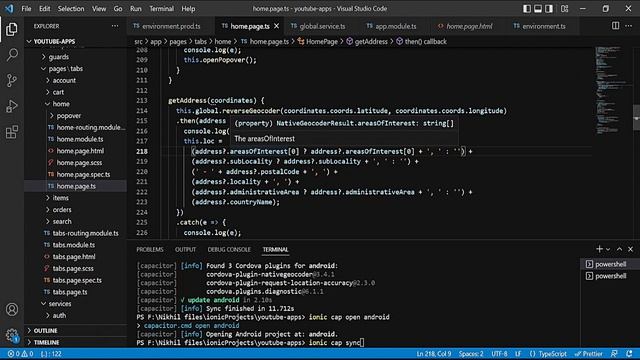The image size is (640, 360).
Task: Close the terminal panel
Action: coord(631,249)
